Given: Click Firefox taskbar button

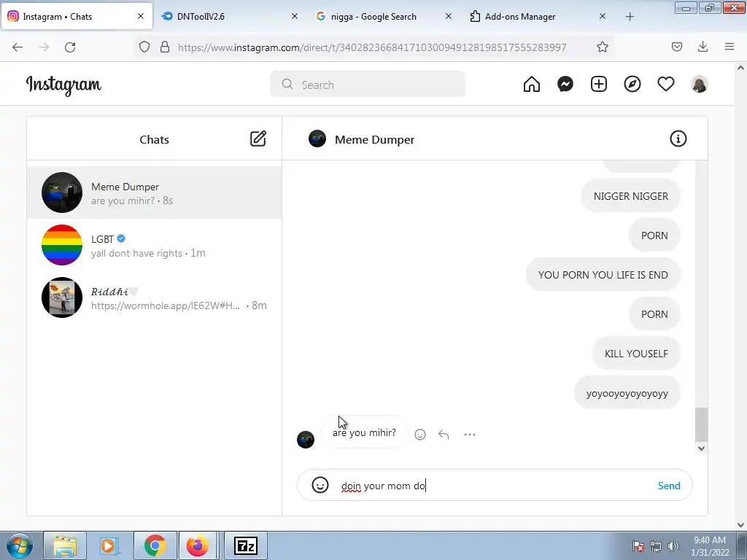Looking at the screenshot, I should click(x=197, y=545).
